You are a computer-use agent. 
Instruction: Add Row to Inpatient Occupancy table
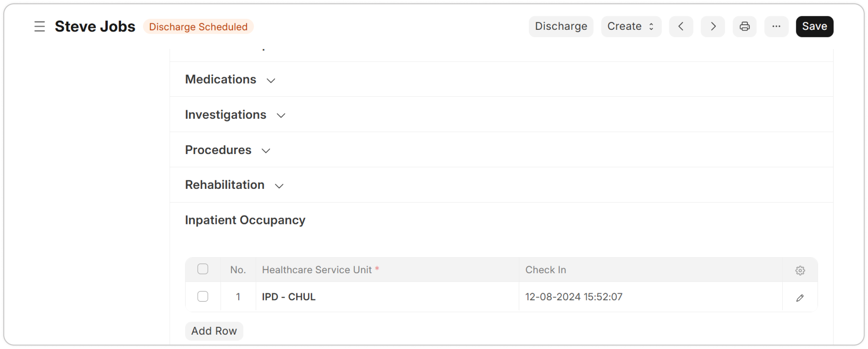[x=214, y=331]
